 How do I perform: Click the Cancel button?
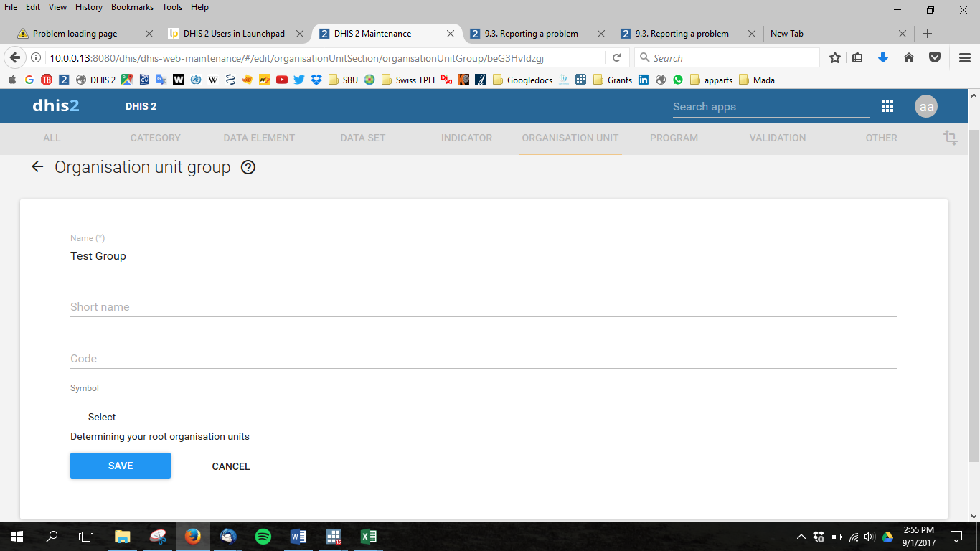tap(231, 466)
